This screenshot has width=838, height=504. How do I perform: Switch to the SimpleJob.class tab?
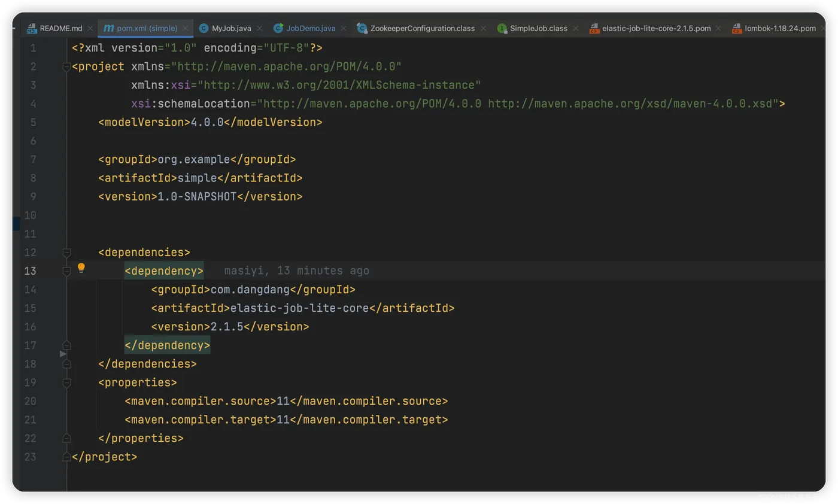tap(539, 28)
